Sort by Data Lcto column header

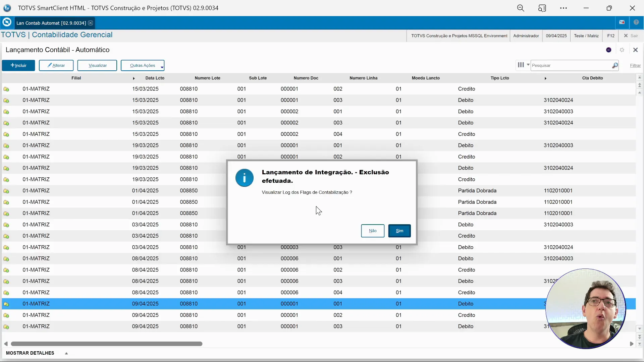coord(155,78)
